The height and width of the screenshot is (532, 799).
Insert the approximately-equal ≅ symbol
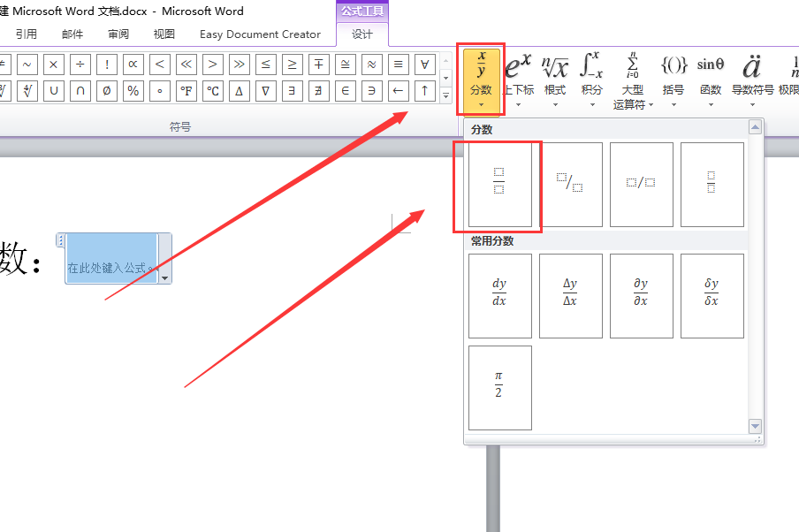tap(345, 65)
